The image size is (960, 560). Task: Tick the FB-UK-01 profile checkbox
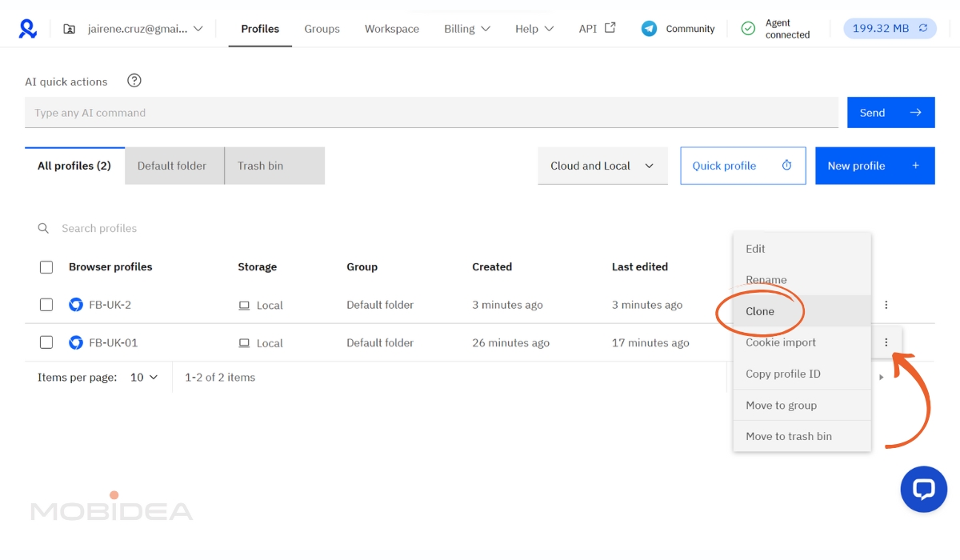[46, 342]
